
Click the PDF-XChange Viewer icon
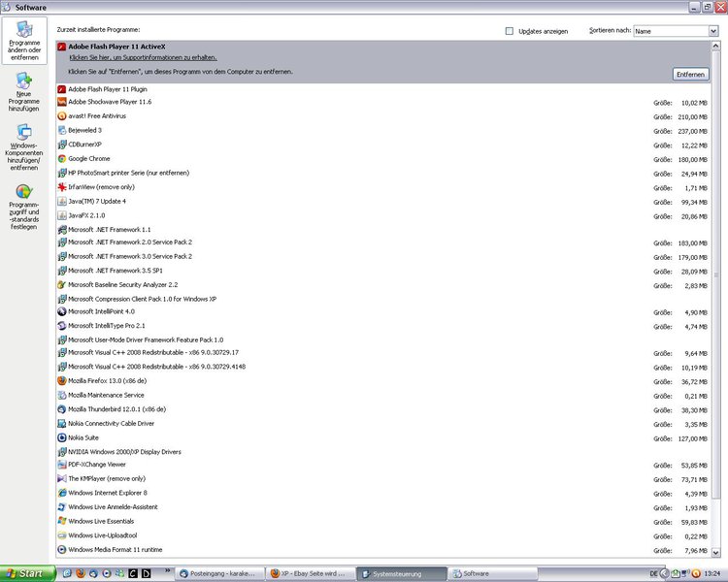click(62, 465)
